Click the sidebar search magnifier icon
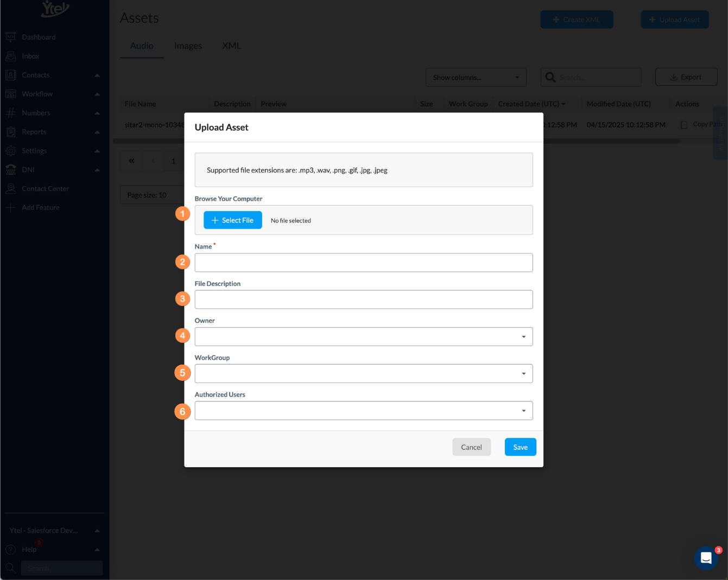Viewport: 728px width, 580px height. click(10, 568)
